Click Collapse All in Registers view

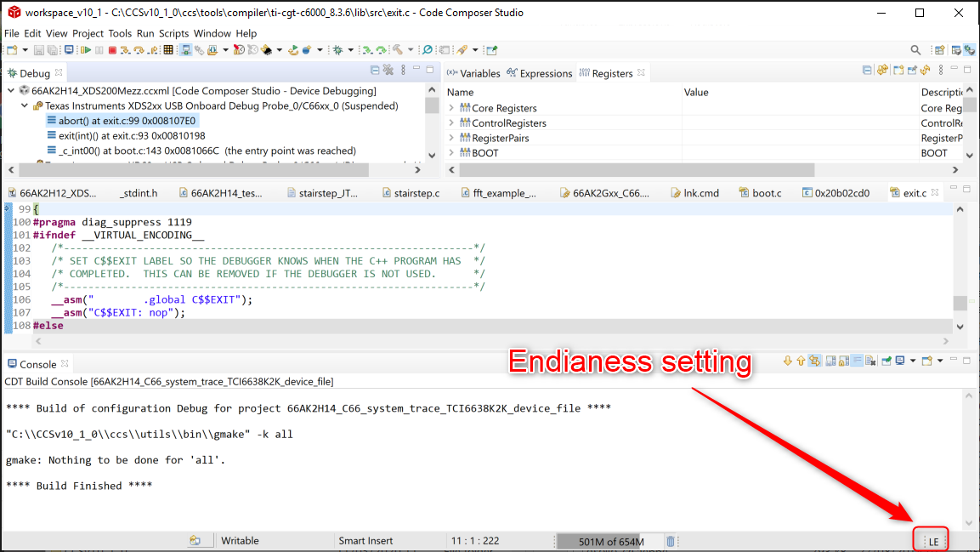[x=867, y=70]
